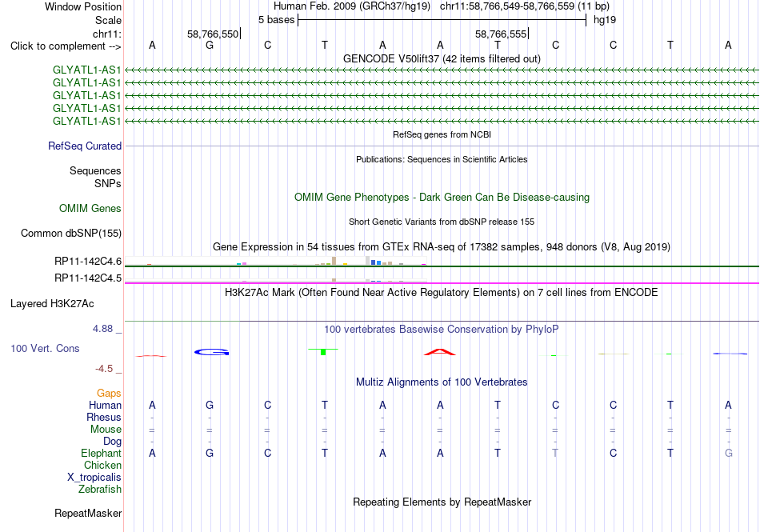Screen dimensions: 760x532
Task: Click the 'Click to complement -->' label
Action: (x=66, y=46)
